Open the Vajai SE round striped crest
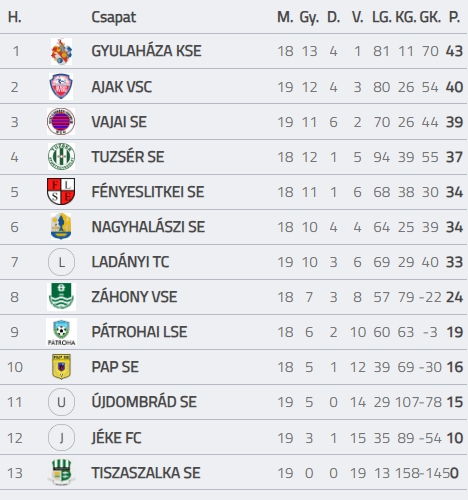 pyautogui.click(x=61, y=121)
